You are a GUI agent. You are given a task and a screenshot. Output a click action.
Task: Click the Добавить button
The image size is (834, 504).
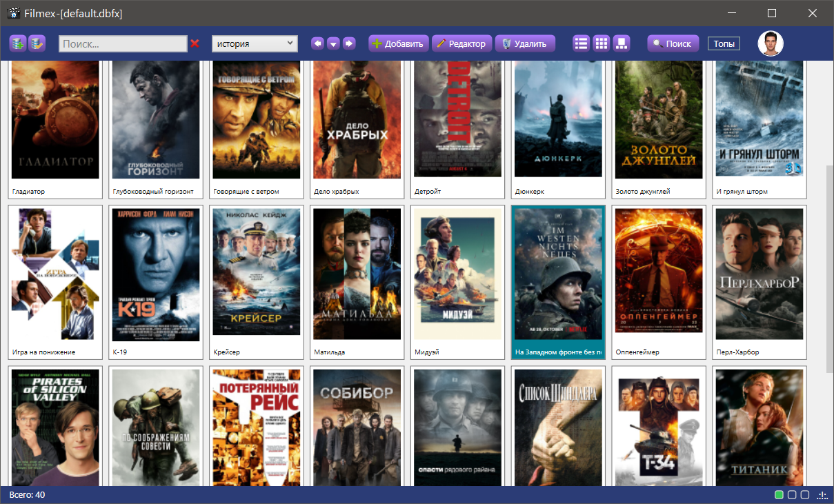pos(399,43)
